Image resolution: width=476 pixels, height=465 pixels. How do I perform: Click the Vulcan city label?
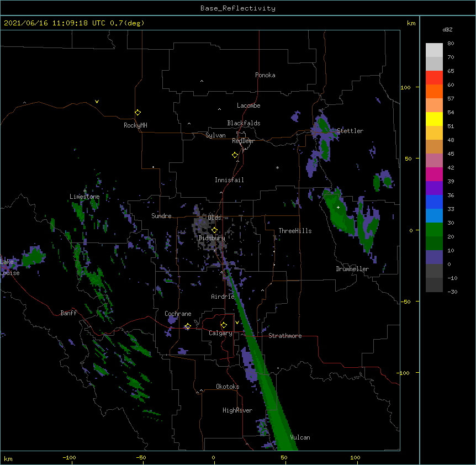(300, 437)
